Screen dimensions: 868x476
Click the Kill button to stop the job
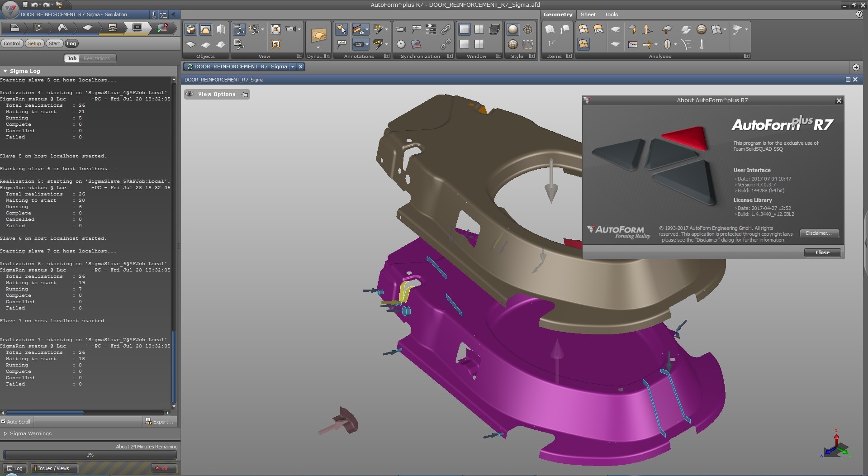pos(164,468)
